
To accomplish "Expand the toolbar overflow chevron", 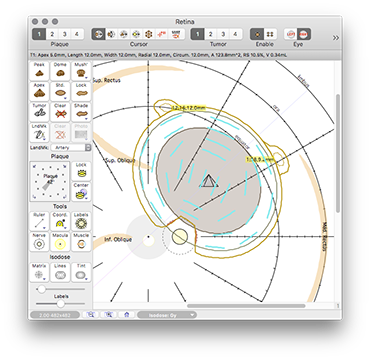I will pyautogui.click(x=336, y=38).
